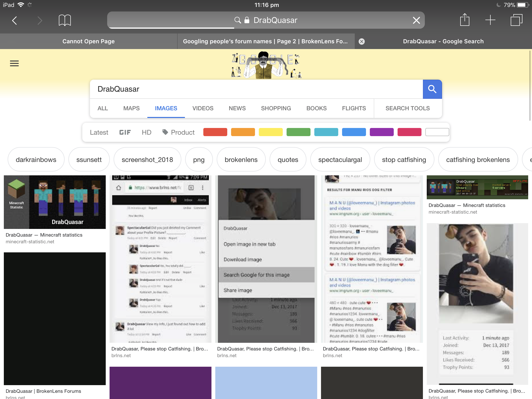Select the DrabQuasar - Google Search tab
This screenshot has width=532, height=399.
[443, 41]
